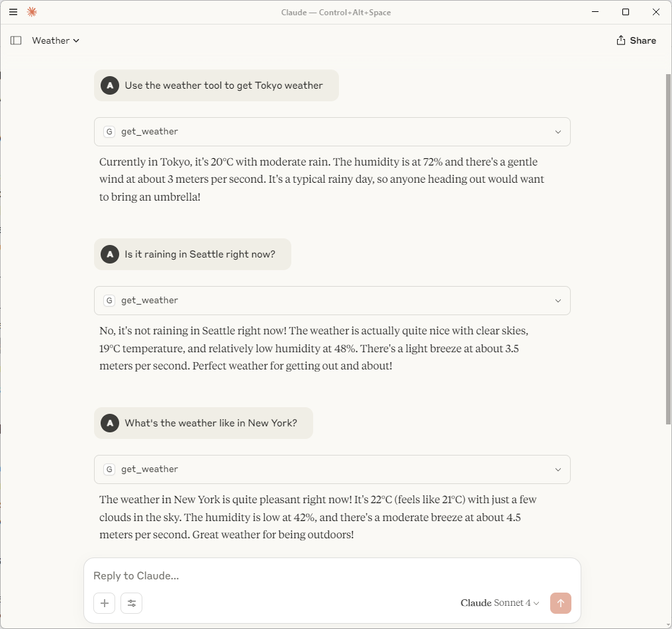Click the avatar beside the Tokyo weather message
The width and height of the screenshot is (672, 629).
click(110, 85)
